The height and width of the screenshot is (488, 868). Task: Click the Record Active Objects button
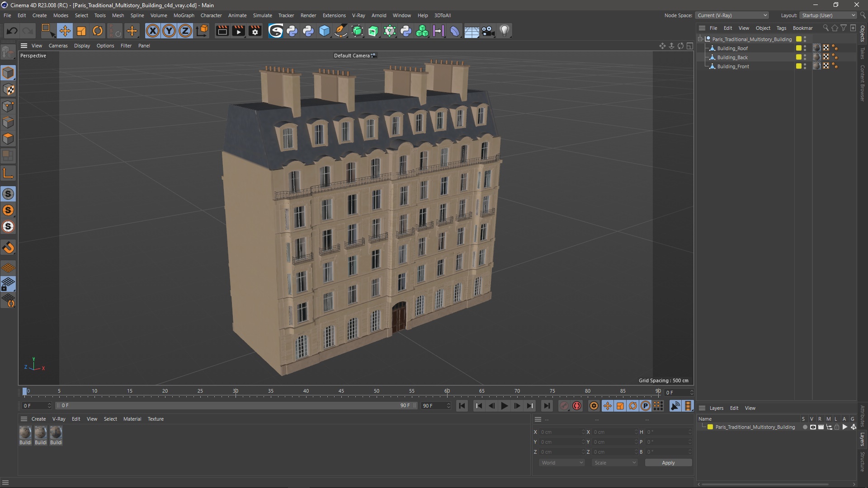[x=564, y=406]
